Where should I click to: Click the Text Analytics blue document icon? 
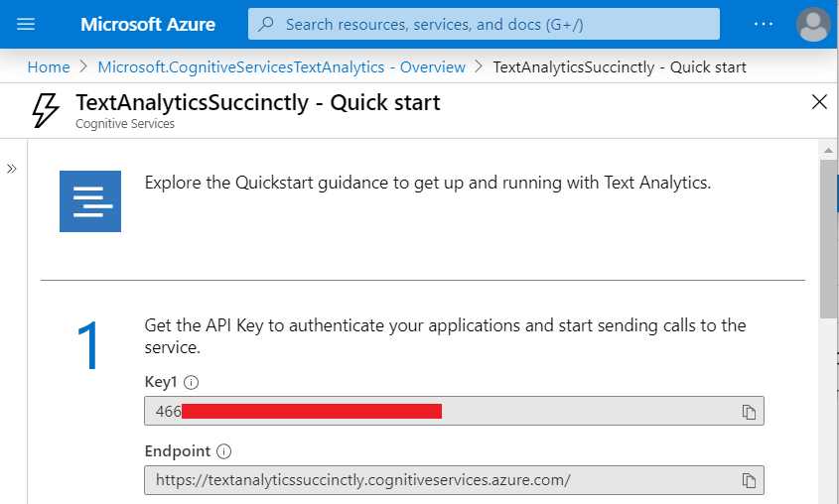click(90, 201)
